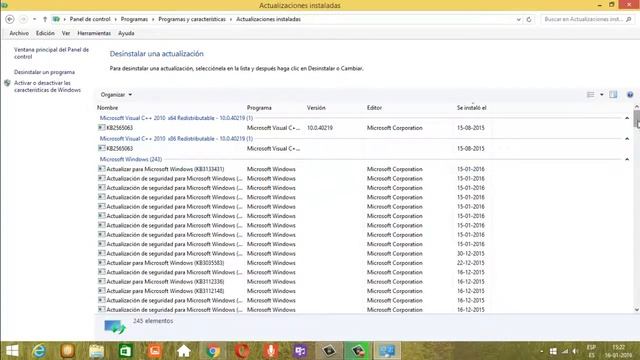Viewport: 640px width, 360px height.
Task: Launch Internet Explorer from the taskbar
Action: (39, 351)
